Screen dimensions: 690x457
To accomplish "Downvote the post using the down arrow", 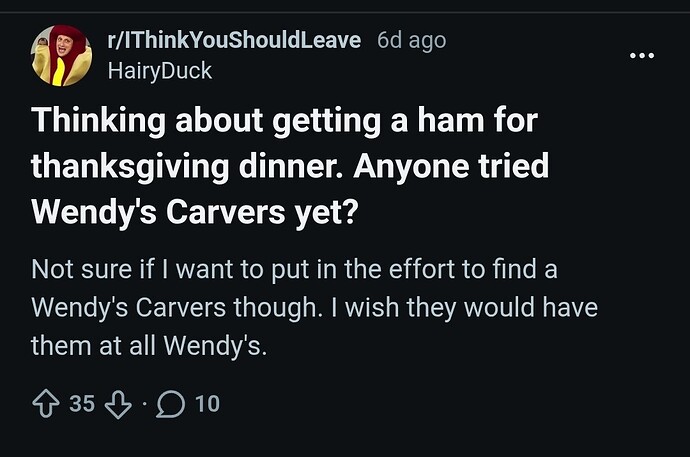I will click(118, 404).
